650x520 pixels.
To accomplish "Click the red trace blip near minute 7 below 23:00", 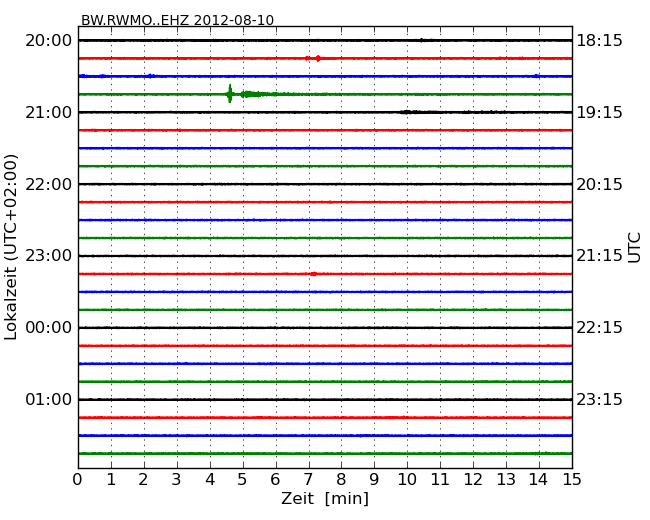I will (x=313, y=274).
